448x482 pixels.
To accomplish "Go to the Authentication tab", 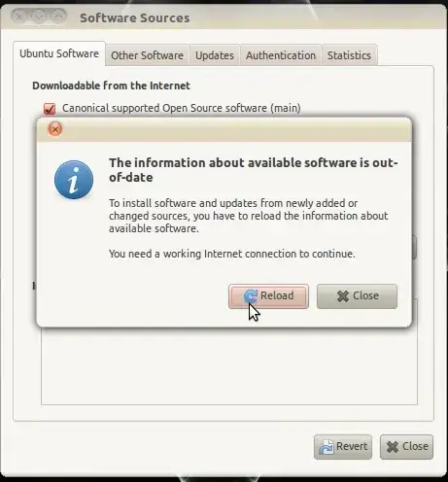I will [281, 55].
